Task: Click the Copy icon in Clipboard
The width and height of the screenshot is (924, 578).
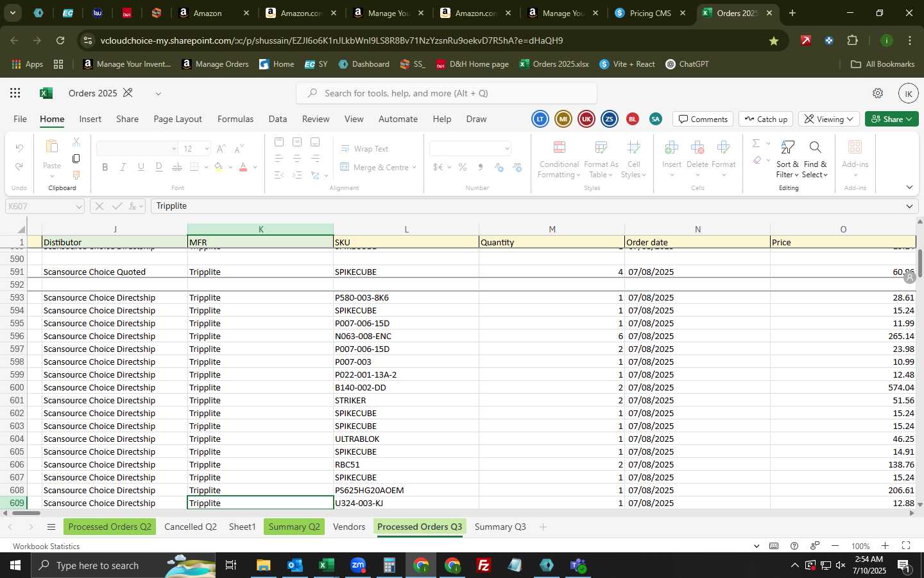Action: [x=76, y=159]
